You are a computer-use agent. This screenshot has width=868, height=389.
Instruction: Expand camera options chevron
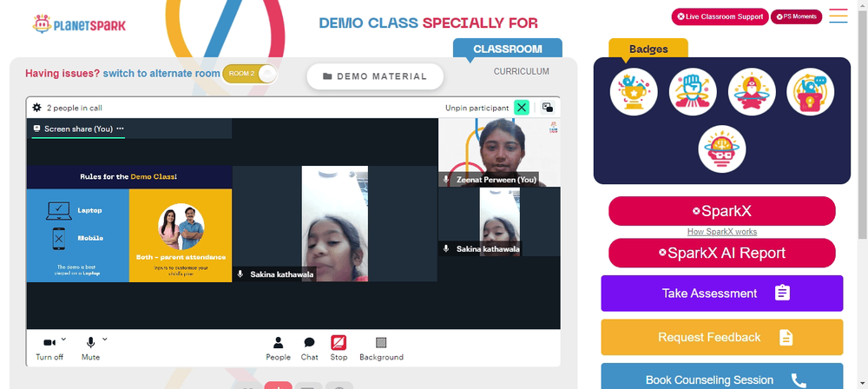pos(63,340)
